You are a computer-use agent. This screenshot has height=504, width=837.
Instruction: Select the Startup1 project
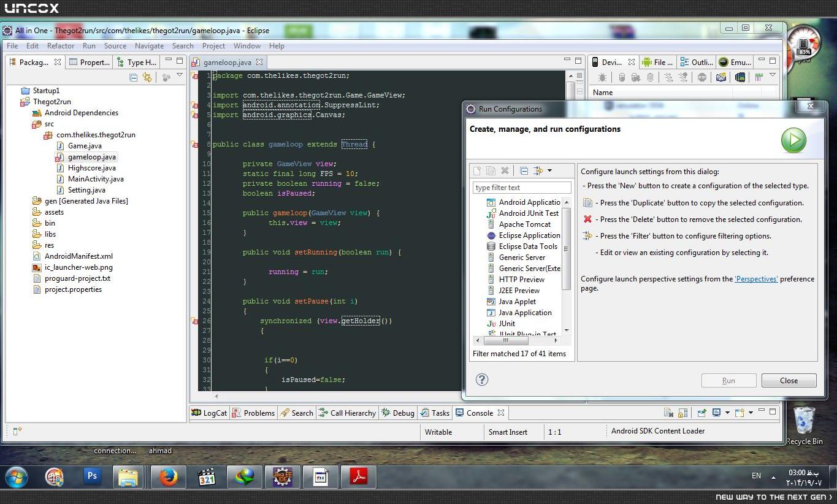pyautogui.click(x=40, y=90)
